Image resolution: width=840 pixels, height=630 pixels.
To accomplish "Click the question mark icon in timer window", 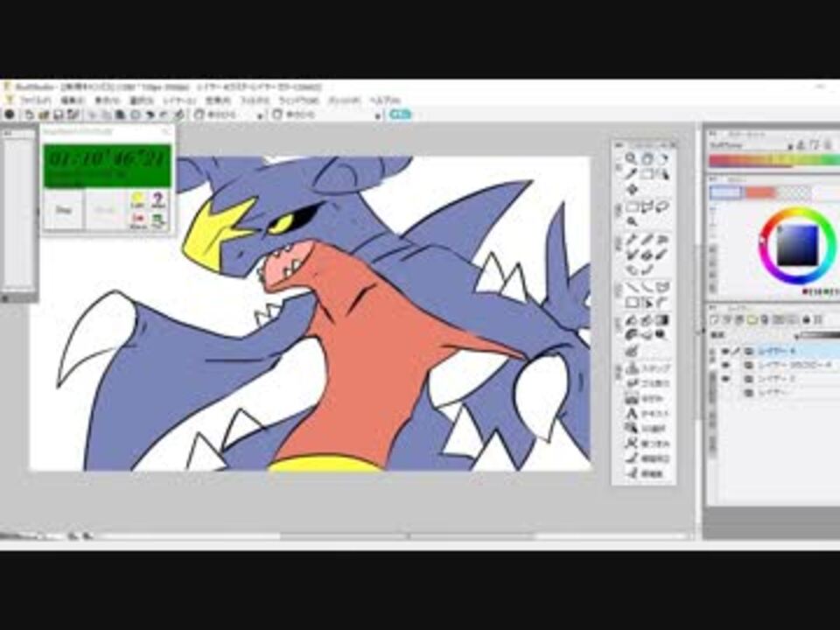I will (157, 201).
